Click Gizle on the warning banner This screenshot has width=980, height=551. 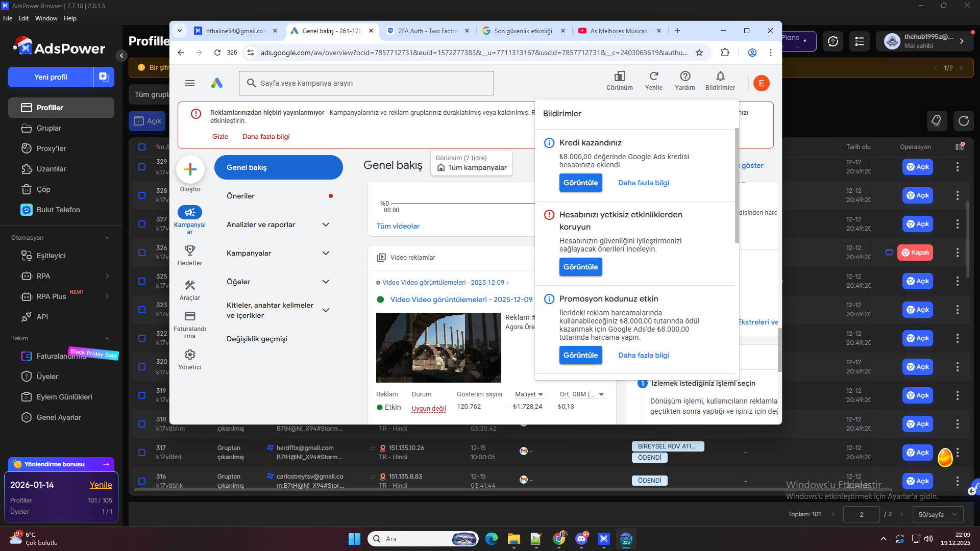point(220,137)
